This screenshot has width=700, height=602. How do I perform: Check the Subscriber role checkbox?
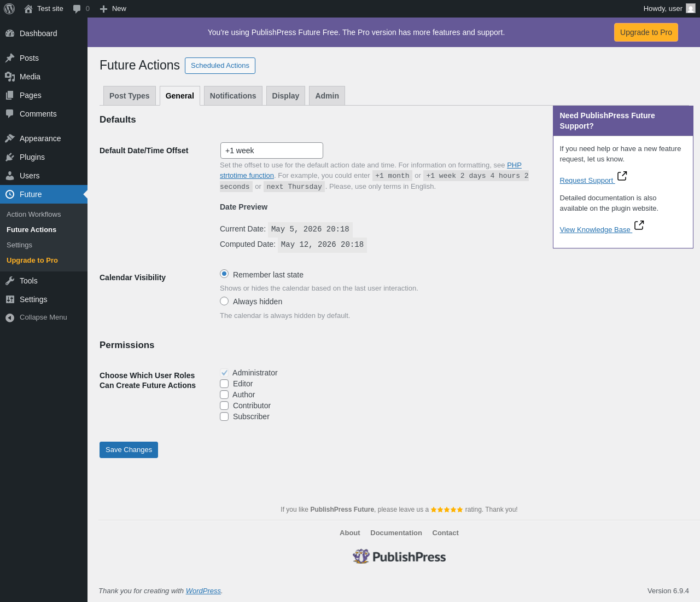(224, 416)
